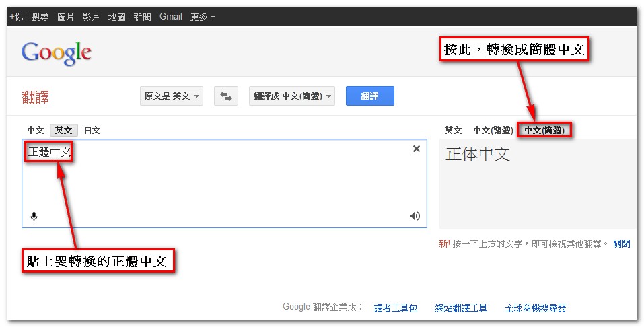Select 中文 as source language
The image size is (644, 327).
click(x=36, y=131)
